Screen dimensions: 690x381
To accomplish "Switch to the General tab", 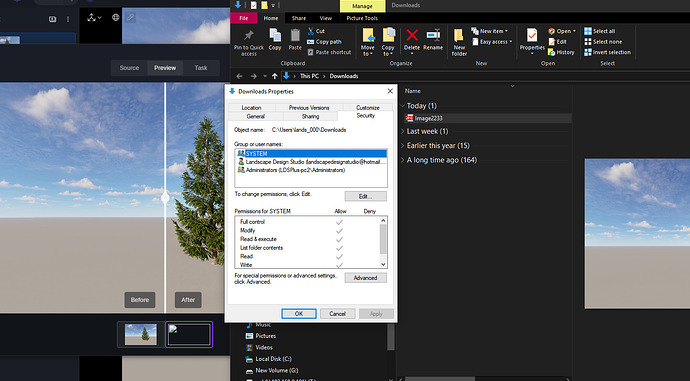I will [256, 117].
